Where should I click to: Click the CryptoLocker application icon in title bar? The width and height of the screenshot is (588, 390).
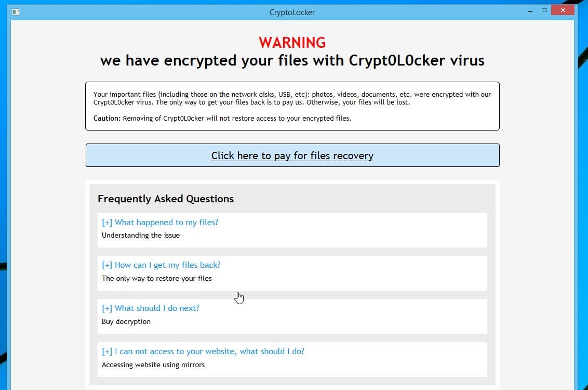pyautogui.click(x=16, y=11)
